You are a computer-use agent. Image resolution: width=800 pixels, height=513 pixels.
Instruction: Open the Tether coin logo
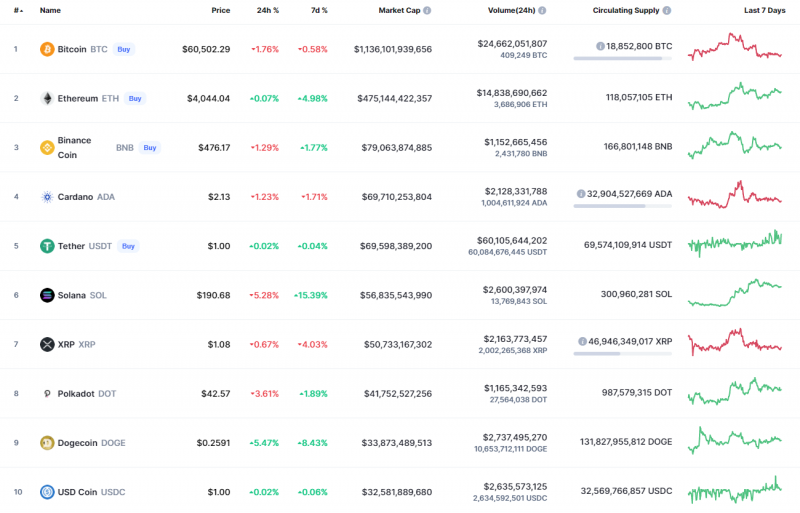point(47,246)
